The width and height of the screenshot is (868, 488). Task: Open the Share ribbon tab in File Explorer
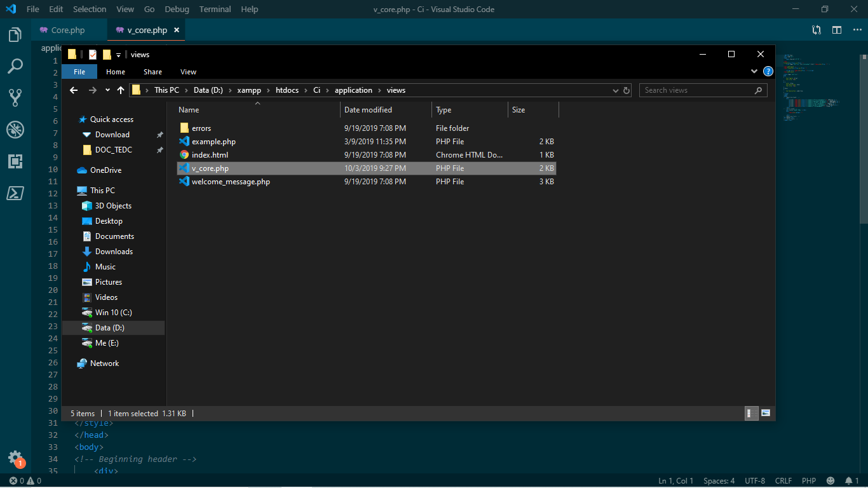pos(153,72)
